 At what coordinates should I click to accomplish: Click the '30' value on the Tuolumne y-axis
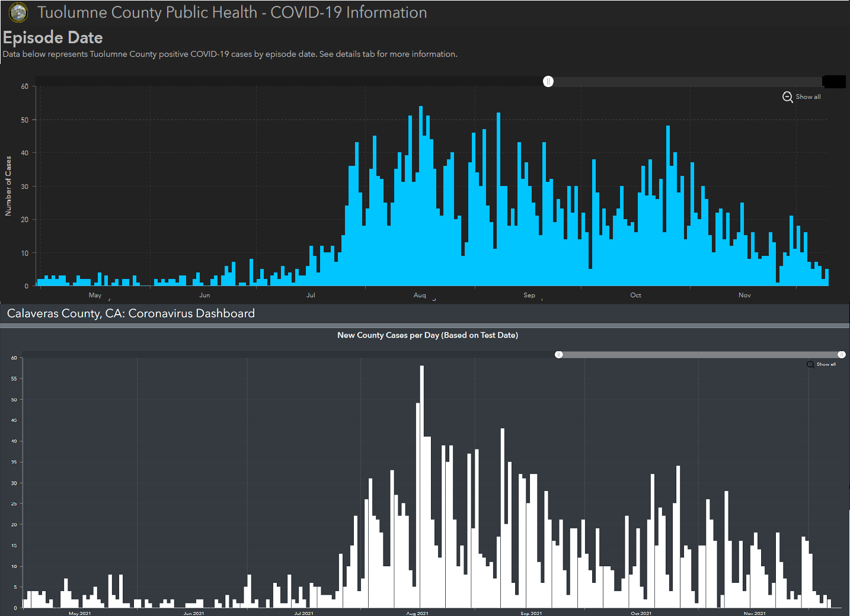point(24,187)
